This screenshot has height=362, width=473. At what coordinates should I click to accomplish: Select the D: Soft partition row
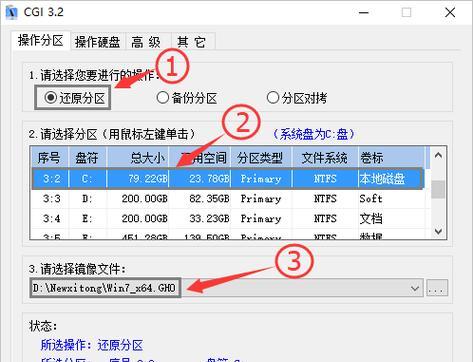[228, 199]
